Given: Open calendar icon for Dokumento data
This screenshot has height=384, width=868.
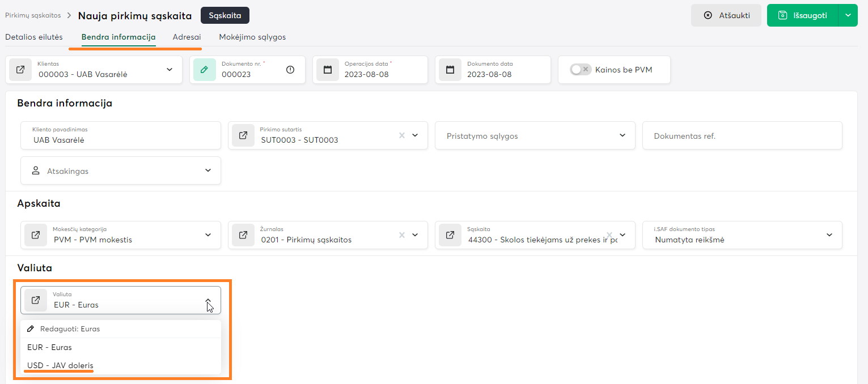Looking at the screenshot, I should pos(450,70).
